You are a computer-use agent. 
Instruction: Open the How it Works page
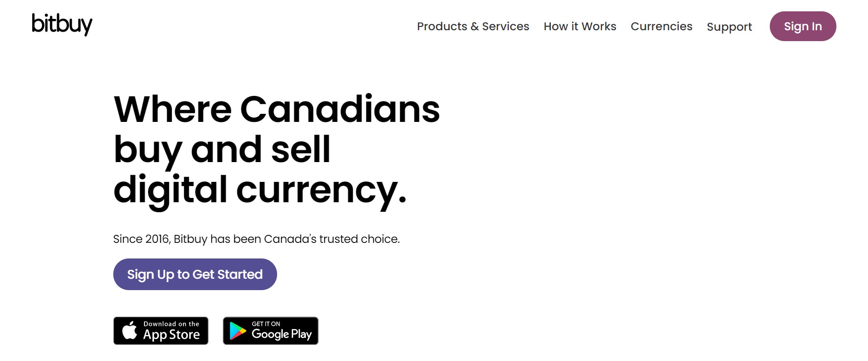point(580,26)
